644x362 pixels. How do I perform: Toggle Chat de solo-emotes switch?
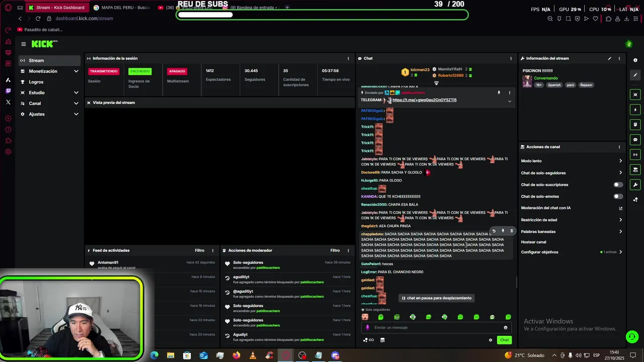click(x=618, y=197)
